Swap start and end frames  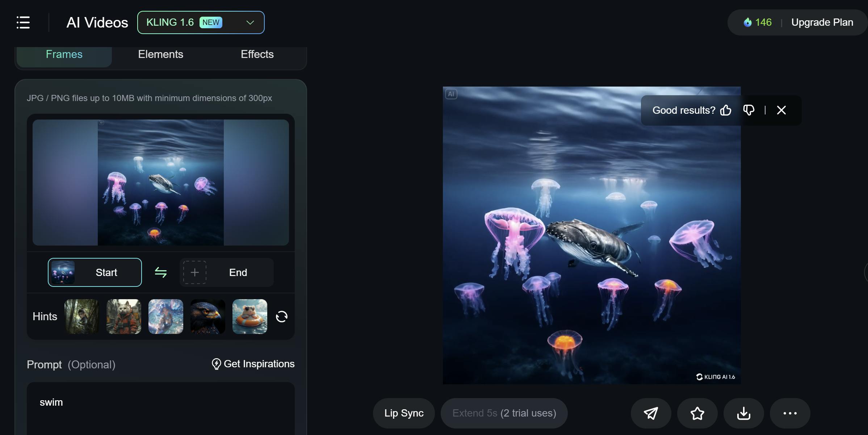point(161,272)
